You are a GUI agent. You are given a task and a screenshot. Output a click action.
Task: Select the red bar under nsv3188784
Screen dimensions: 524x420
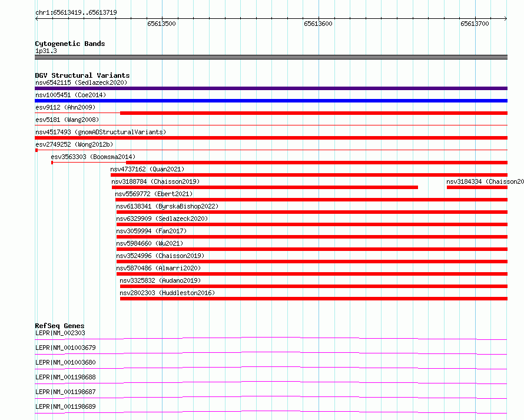pyautogui.click(x=265, y=187)
